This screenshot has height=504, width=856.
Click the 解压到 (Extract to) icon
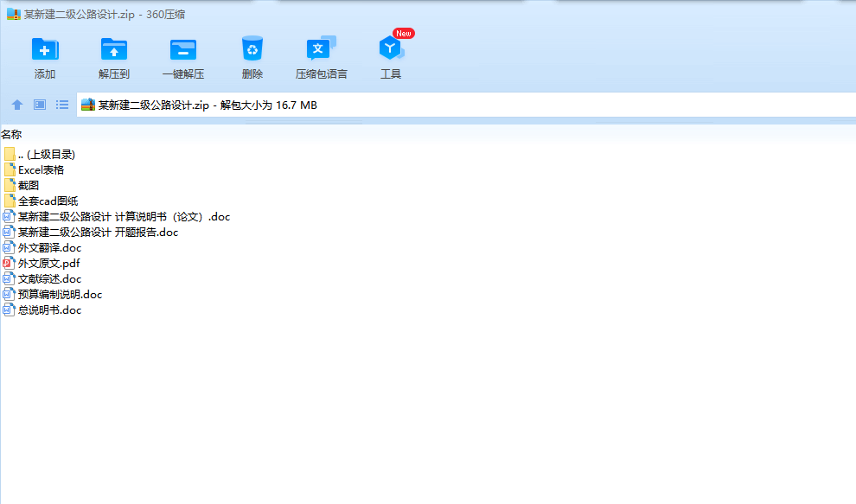113,49
